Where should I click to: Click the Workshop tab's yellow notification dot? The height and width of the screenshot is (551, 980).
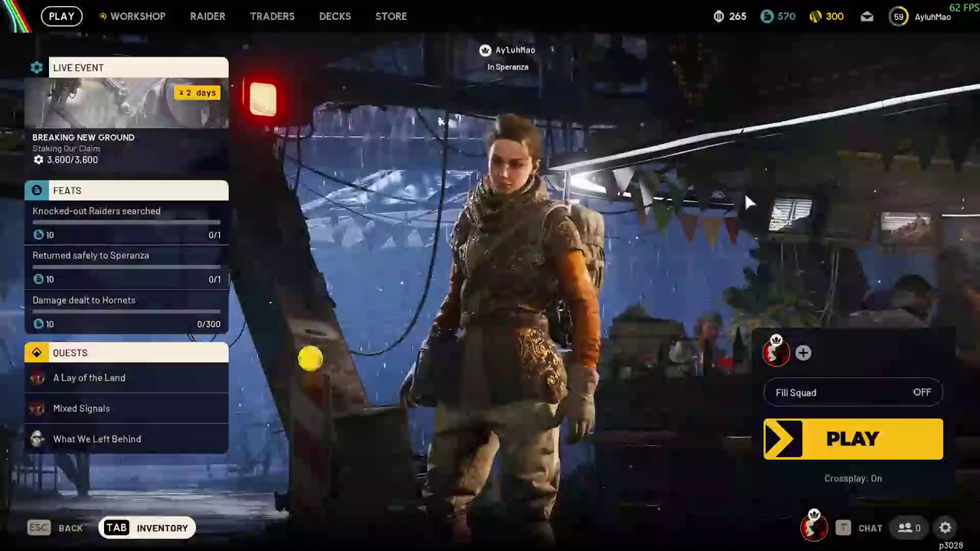pyautogui.click(x=103, y=16)
